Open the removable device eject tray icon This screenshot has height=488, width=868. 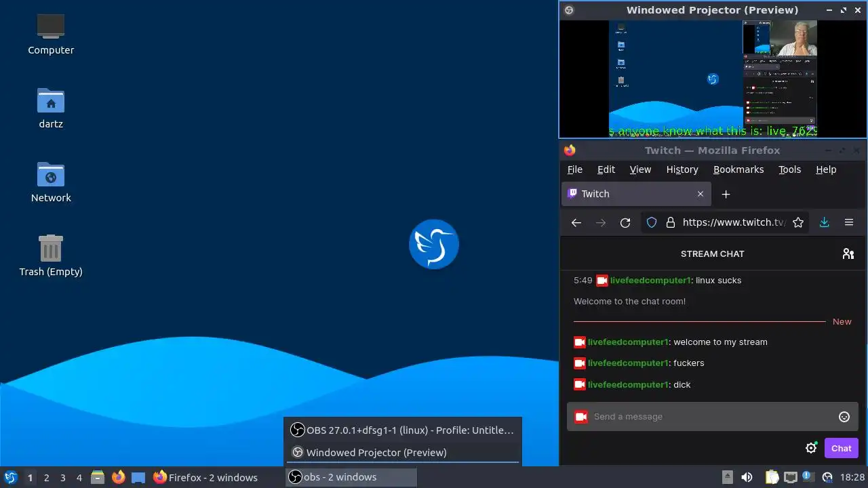[x=727, y=477]
